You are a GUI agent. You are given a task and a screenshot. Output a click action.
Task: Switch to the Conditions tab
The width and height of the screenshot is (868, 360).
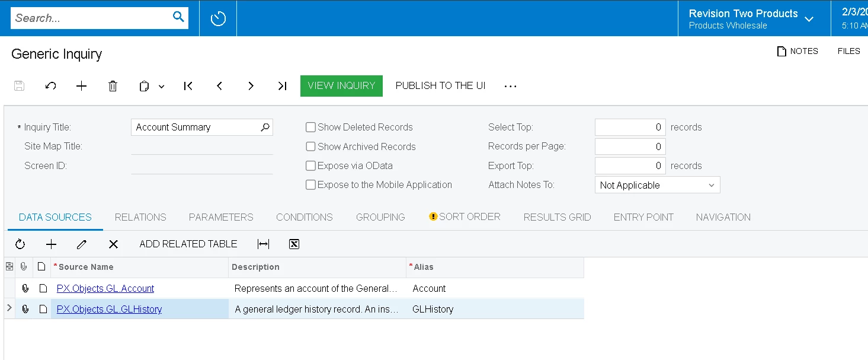(x=305, y=217)
